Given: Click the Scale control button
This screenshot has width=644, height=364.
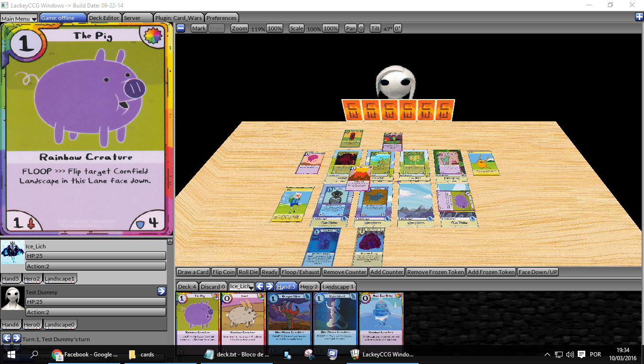Looking at the screenshot, I should coord(296,28).
